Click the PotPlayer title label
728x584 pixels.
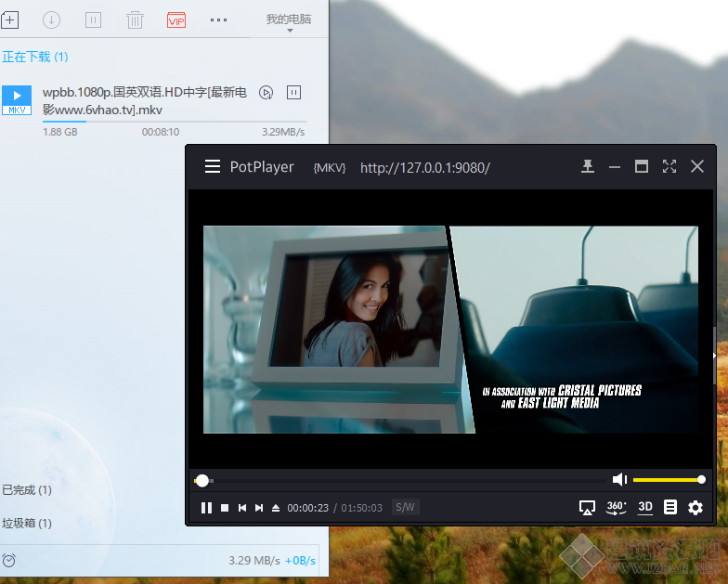point(262,167)
